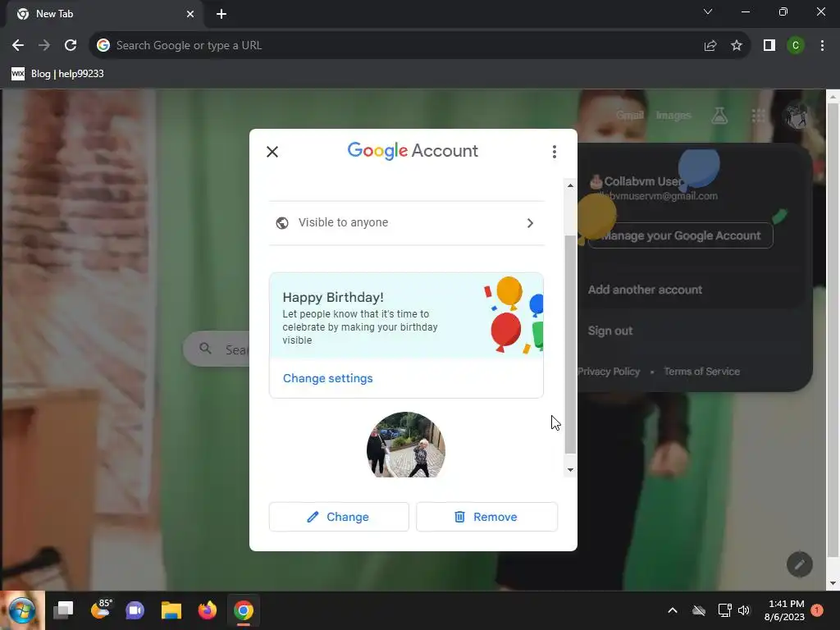Click the profile picture in the dialog
This screenshot has height=630, width=840.
click(406, 445)
